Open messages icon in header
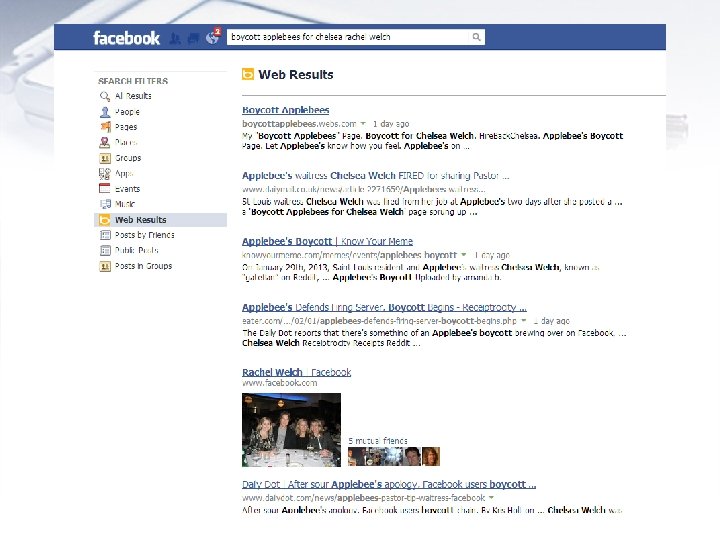 (x=193, y=38)
